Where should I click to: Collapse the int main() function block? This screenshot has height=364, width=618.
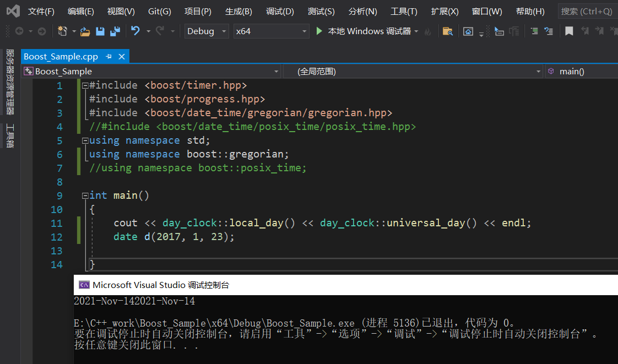(85, 196)
